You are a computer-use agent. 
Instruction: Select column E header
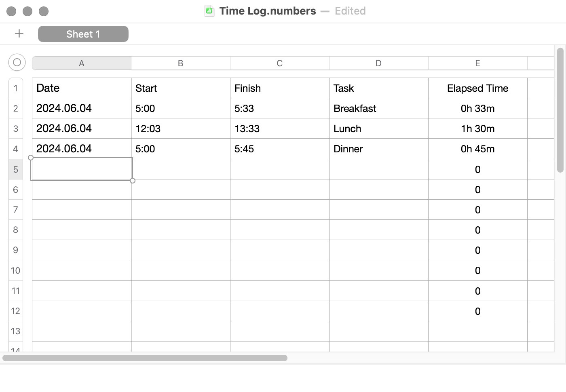click(x=478, y=63)
